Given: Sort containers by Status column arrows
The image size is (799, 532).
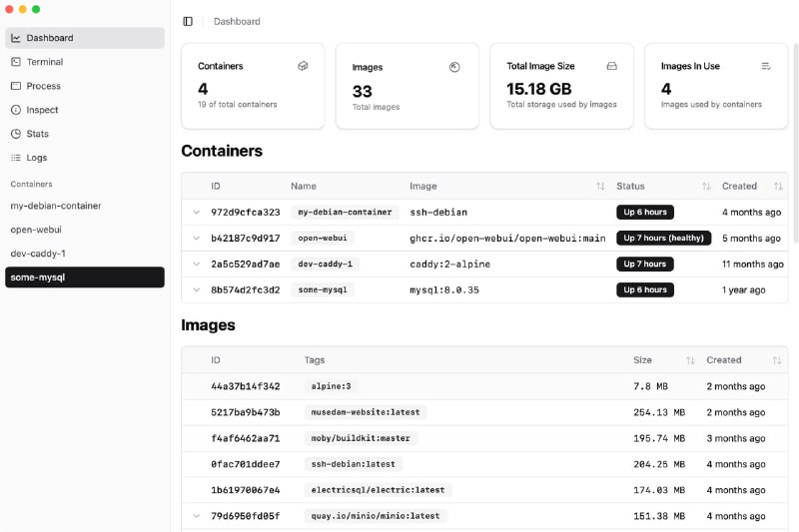Looking at the screenshot, I should pyautogui.click(x=706, y=187).
